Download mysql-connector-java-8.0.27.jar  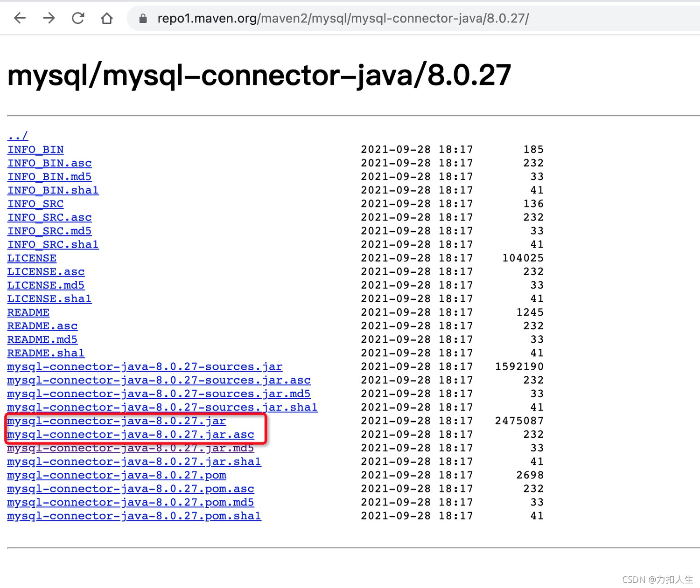pos(117,421)
